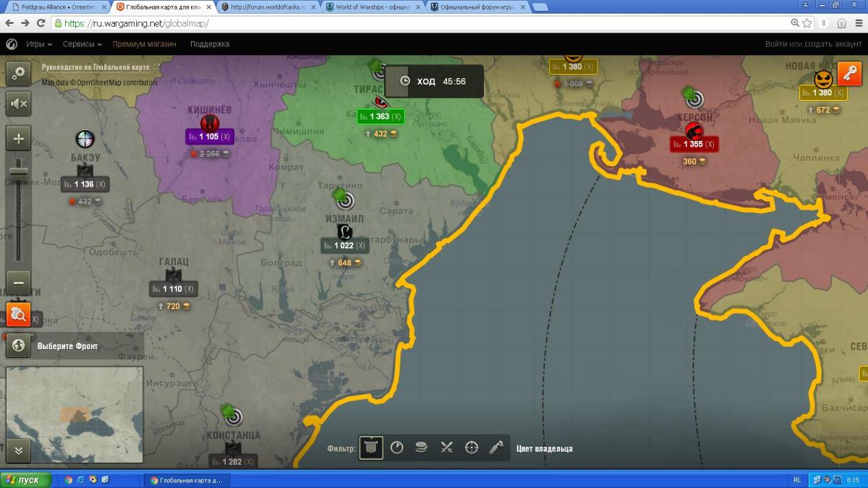
Task: Click Войти или создать аккаунт
Action: [813, 44]
